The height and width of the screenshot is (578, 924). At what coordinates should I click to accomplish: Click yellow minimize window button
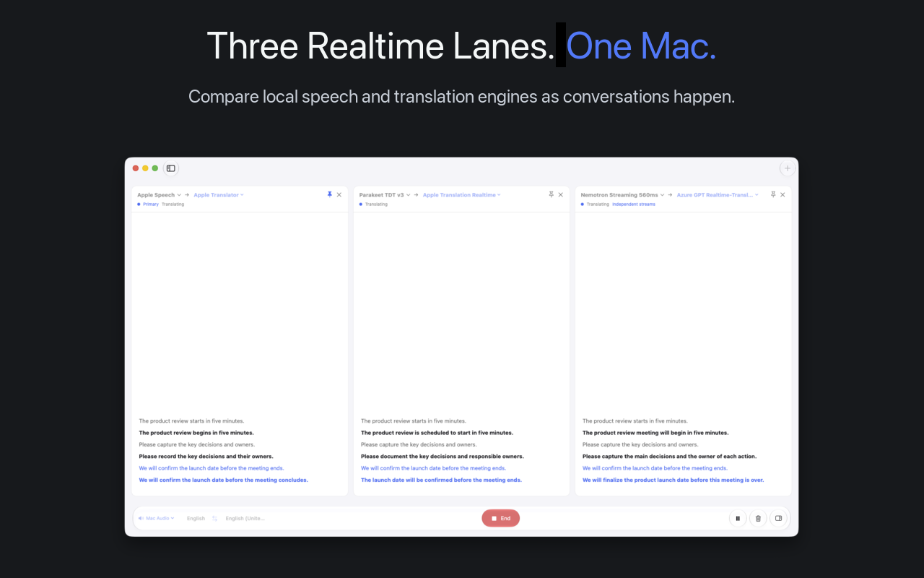tap(145, 168)
